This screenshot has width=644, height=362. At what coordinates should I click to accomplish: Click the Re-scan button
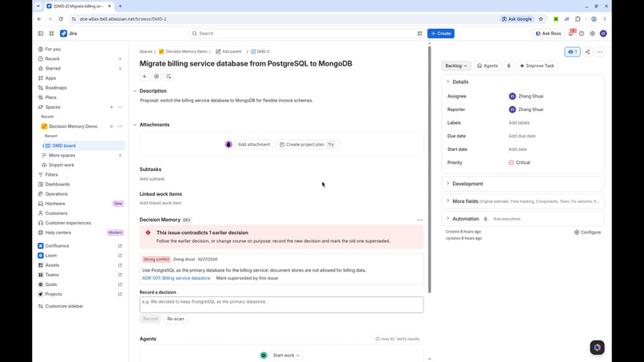tap(175, 319)
